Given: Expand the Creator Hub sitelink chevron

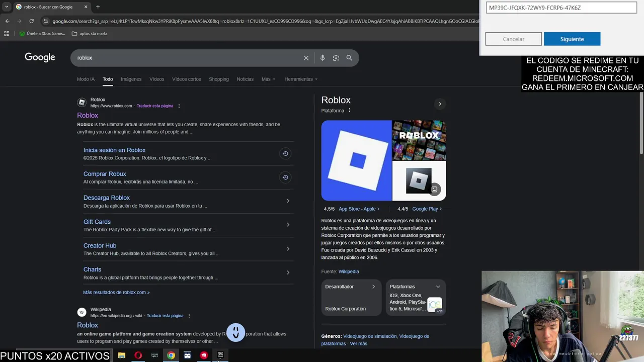Looking at the screenshot, I should click(288, 248).
